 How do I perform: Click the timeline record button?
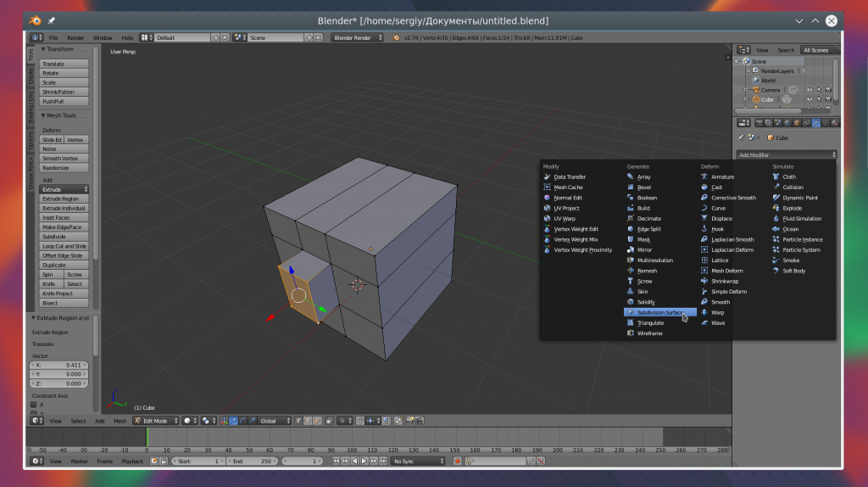click(457, 461)
